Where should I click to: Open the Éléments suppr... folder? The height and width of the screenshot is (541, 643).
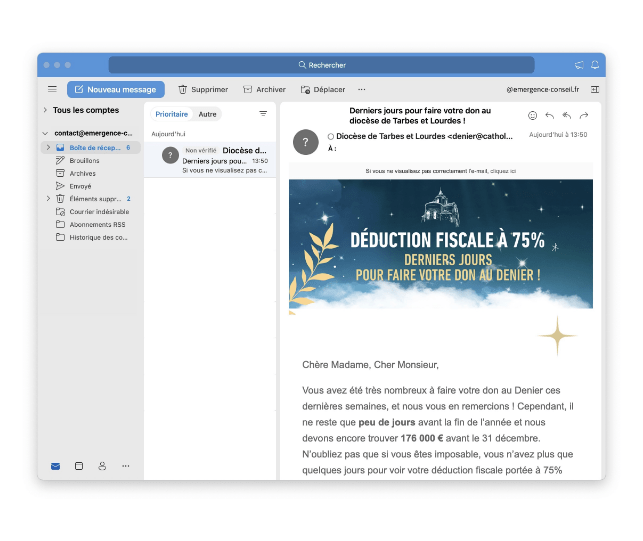(x=95, y=199)
